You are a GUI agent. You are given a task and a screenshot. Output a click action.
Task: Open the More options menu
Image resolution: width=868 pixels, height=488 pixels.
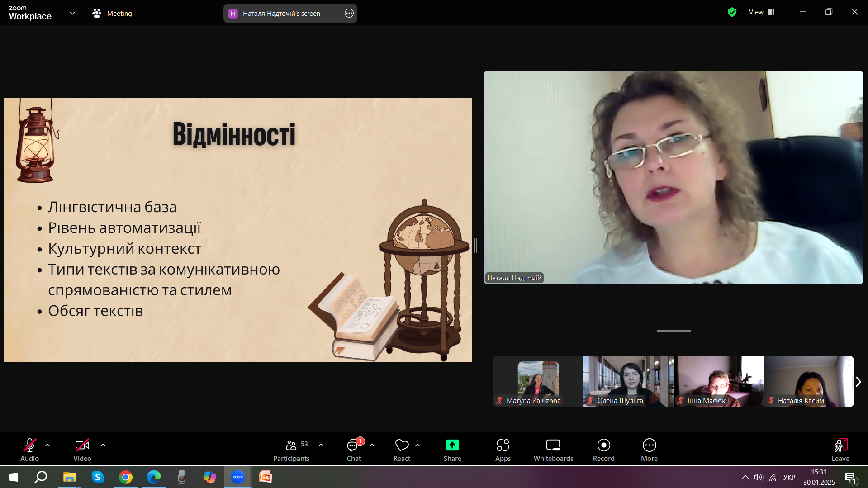pyautogui.click(x=649, y=450)
